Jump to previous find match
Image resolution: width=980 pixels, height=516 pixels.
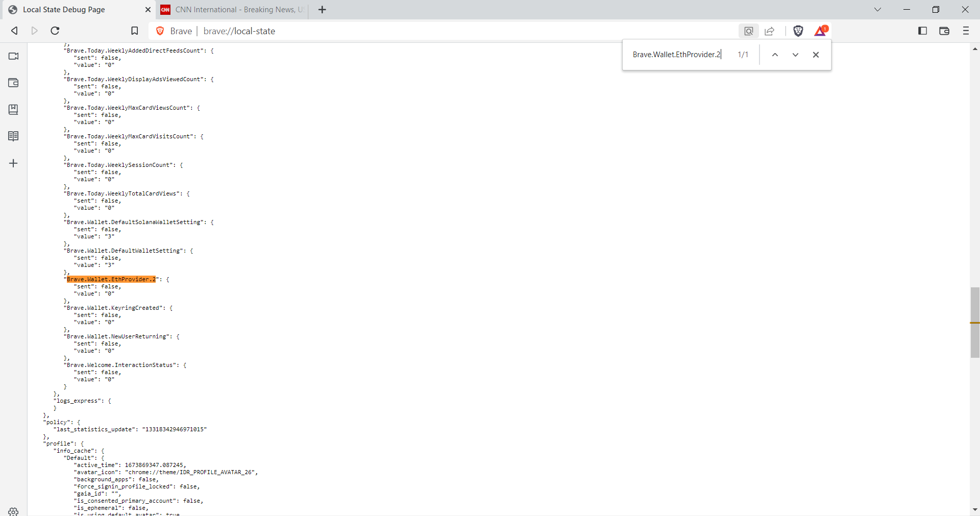[x=775, y=55]
